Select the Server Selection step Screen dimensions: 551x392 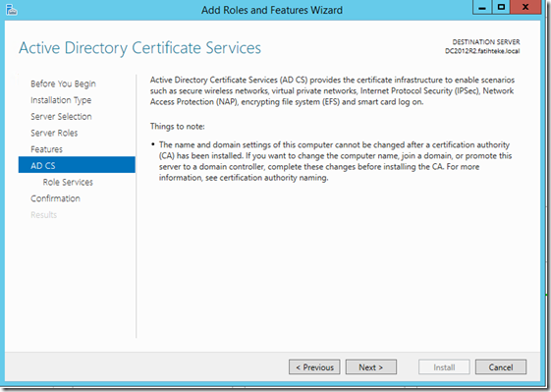[61, 116]
